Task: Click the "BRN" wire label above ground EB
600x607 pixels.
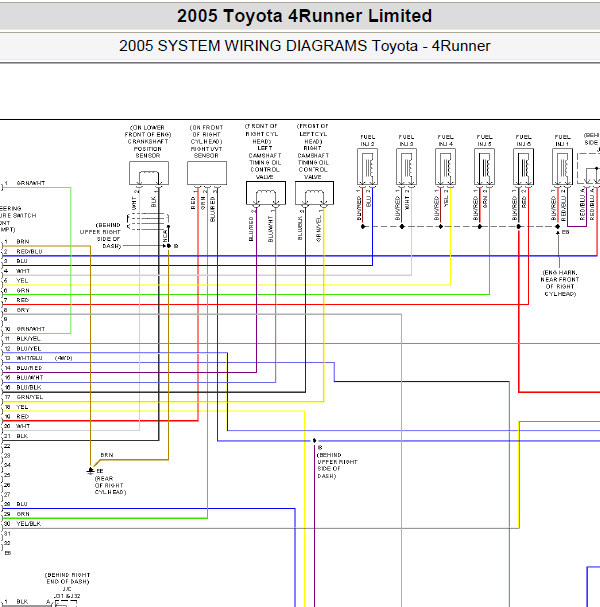Action: [107, 455]
